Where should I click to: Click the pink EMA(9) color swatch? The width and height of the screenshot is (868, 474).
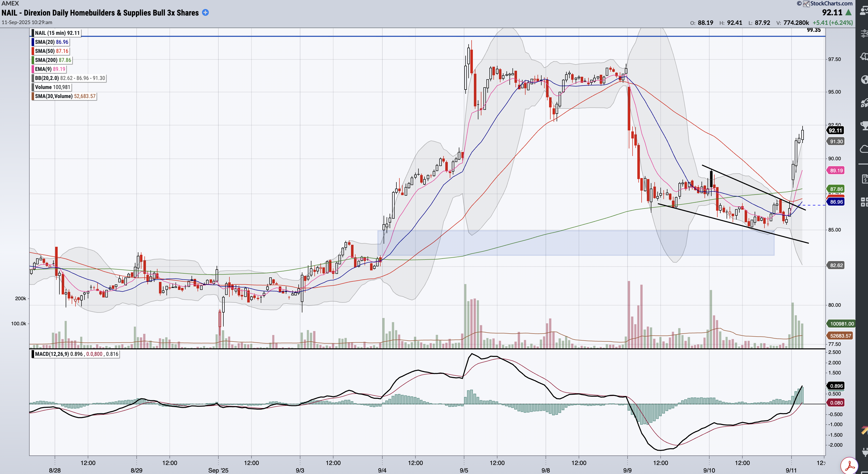(33, 69)
